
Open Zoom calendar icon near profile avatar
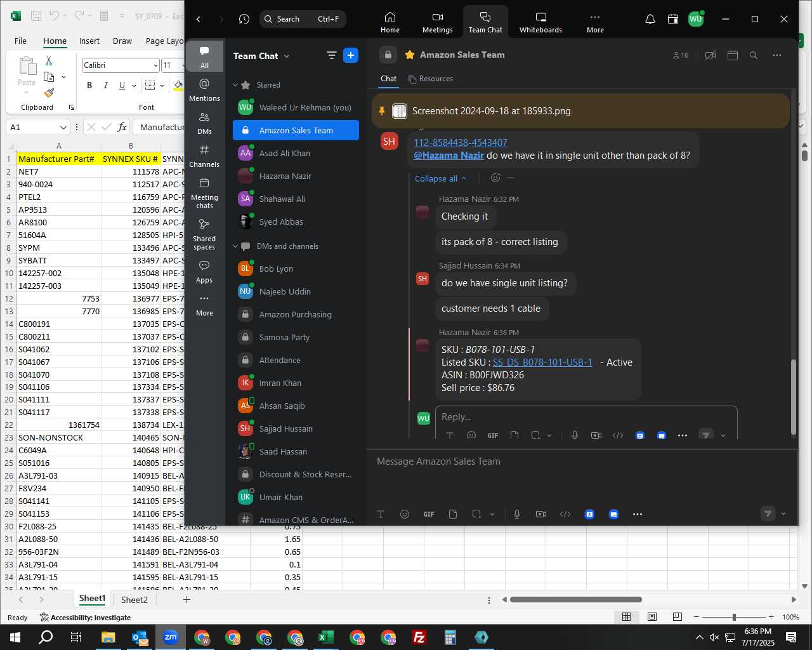pyautogui.click(x=673, y=19)
